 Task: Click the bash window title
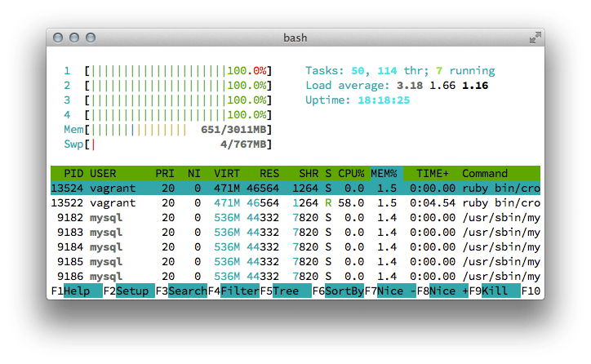pos(295,38)
